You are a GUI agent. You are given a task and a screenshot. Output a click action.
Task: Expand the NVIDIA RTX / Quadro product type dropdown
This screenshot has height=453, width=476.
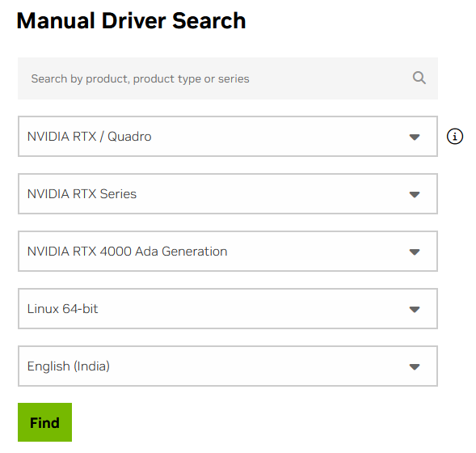[x=228, y=136]
